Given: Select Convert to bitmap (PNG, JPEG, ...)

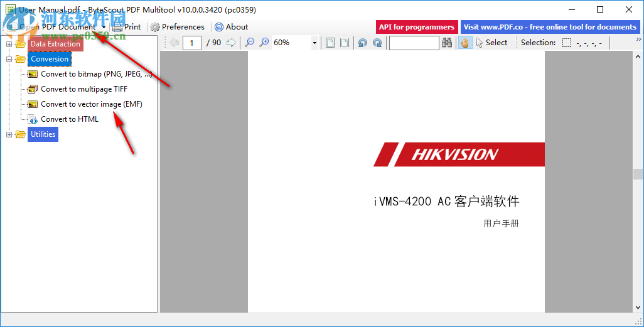Looking at the screenshot, I should [97, 74].
